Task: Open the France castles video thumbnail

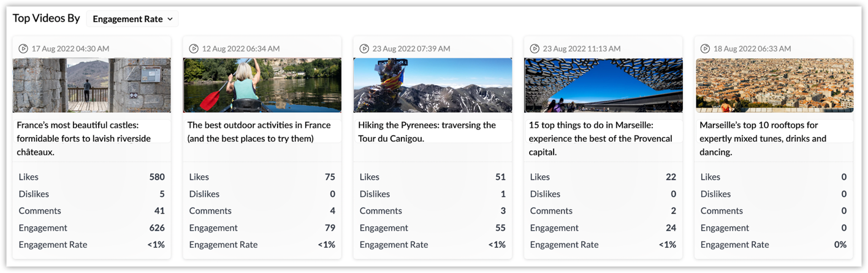Action: pyautogui.click(x=92, y=85)
